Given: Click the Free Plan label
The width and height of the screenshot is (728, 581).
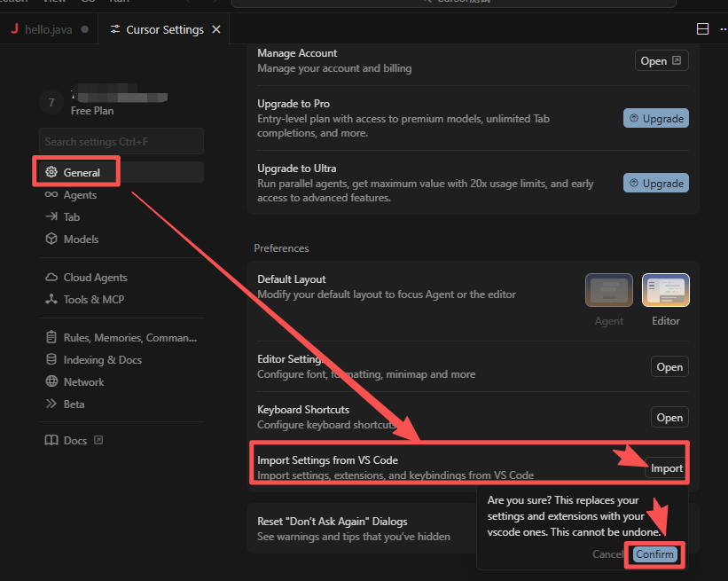Looking at the screenshot, I should click(92, 111).
